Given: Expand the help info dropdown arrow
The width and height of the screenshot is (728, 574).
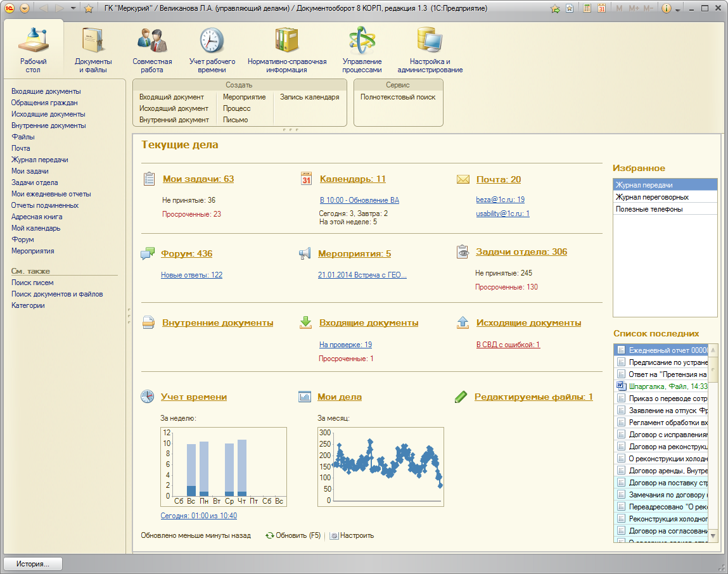Looking at the screenshot, I should (x=678, y=10).
